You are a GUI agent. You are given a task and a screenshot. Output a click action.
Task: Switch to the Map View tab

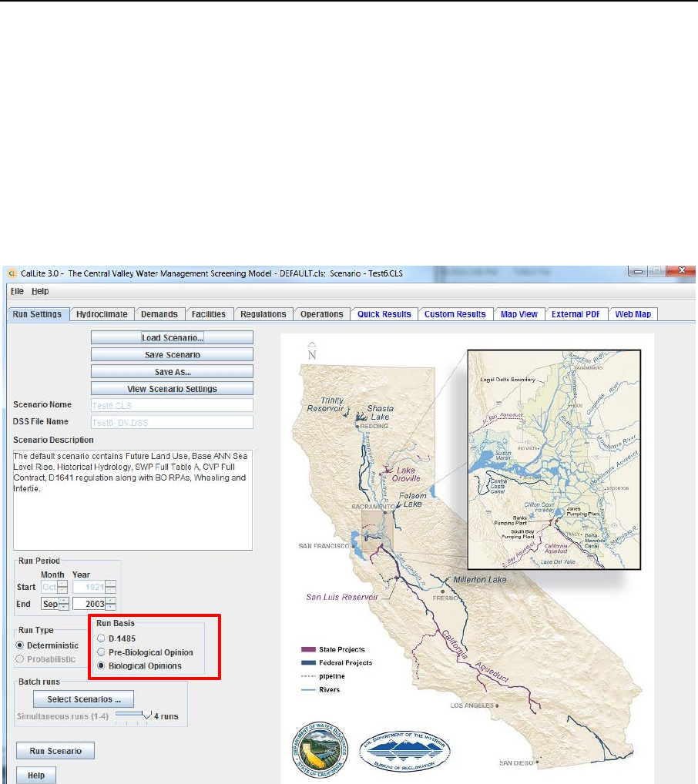click(x=519, y=314)
